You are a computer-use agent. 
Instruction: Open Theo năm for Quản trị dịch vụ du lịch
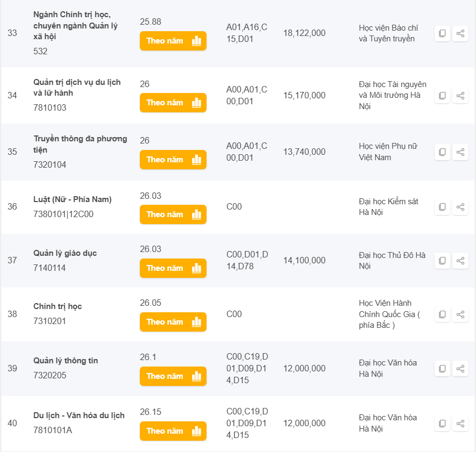pos(173,103)
